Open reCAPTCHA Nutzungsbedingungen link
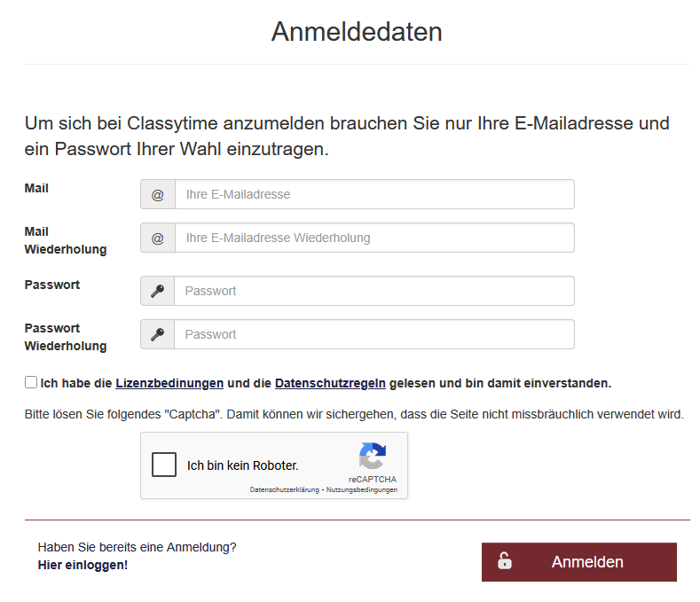Image resolution: width=700 pixels, height=602 pixels. coord(362,489)
